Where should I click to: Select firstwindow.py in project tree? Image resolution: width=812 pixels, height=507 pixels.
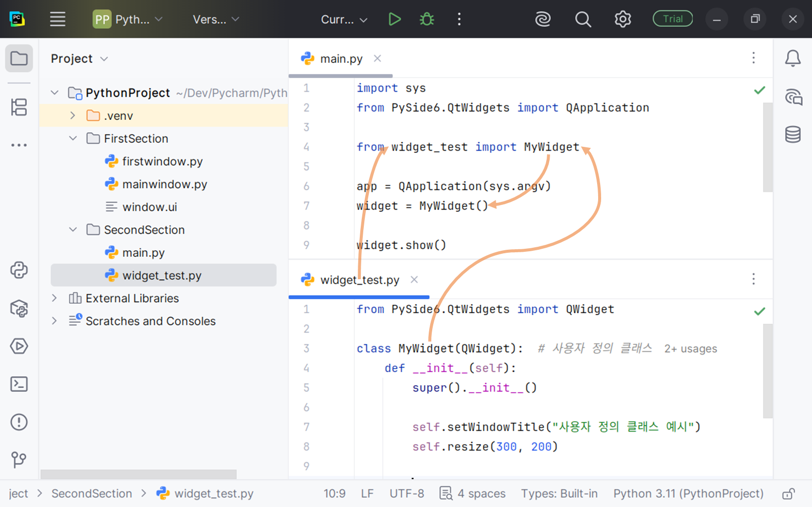coord(162,161)
